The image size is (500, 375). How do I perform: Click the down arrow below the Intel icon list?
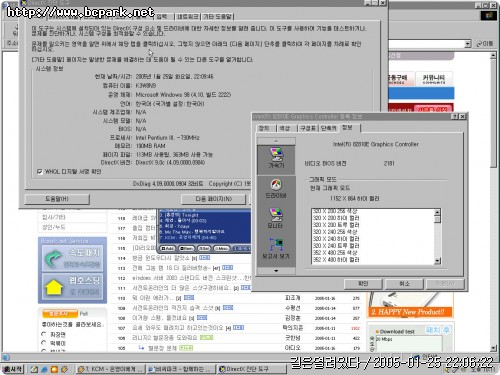[276, 271]
